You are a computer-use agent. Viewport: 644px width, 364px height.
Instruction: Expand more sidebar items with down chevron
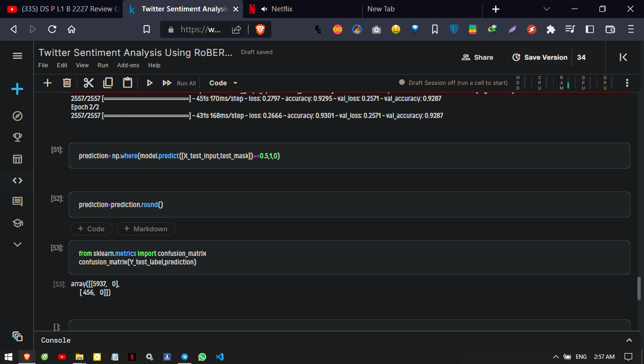tap(18, 245)
